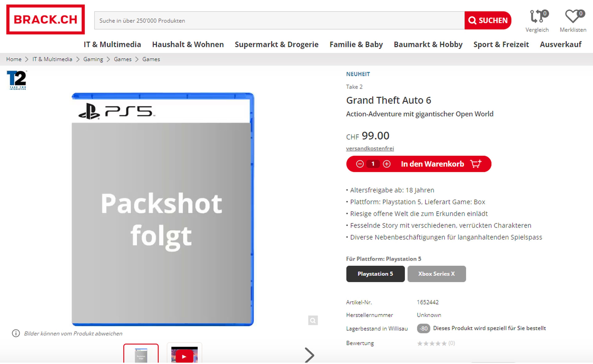Open the IT & Multimedia menu

(112, 44)
